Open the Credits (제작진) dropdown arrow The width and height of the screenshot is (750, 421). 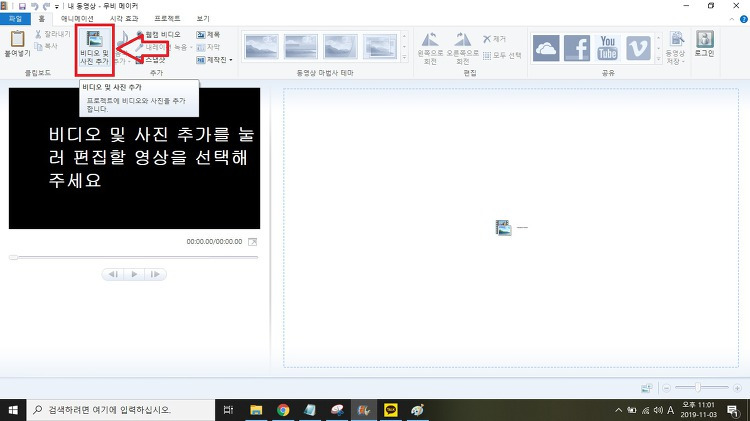[x=231, y=60]
